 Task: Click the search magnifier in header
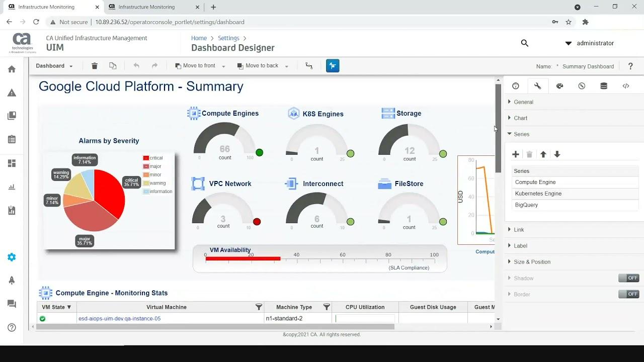coord(525,43)
